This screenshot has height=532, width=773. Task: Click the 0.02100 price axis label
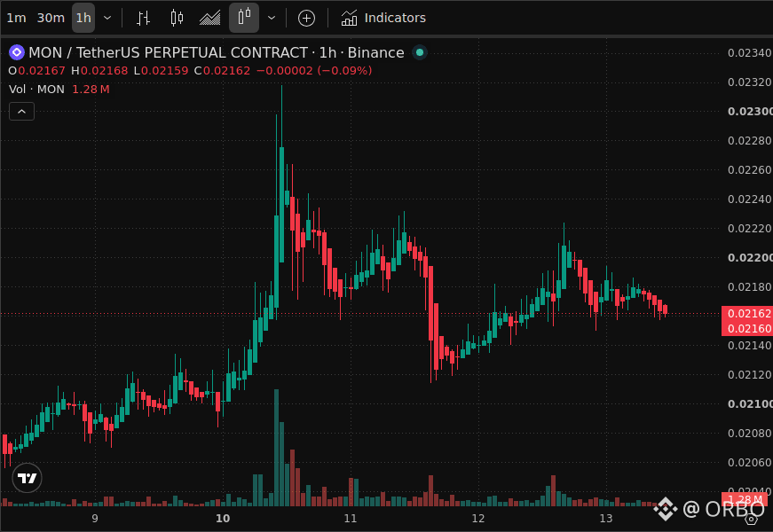(x=750, y=404)
